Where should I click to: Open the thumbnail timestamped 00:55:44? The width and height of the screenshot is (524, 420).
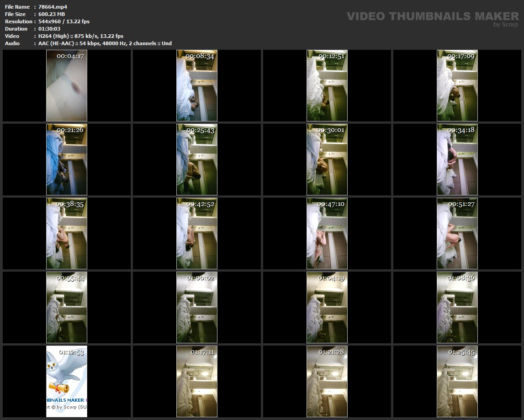pos(67,307)
